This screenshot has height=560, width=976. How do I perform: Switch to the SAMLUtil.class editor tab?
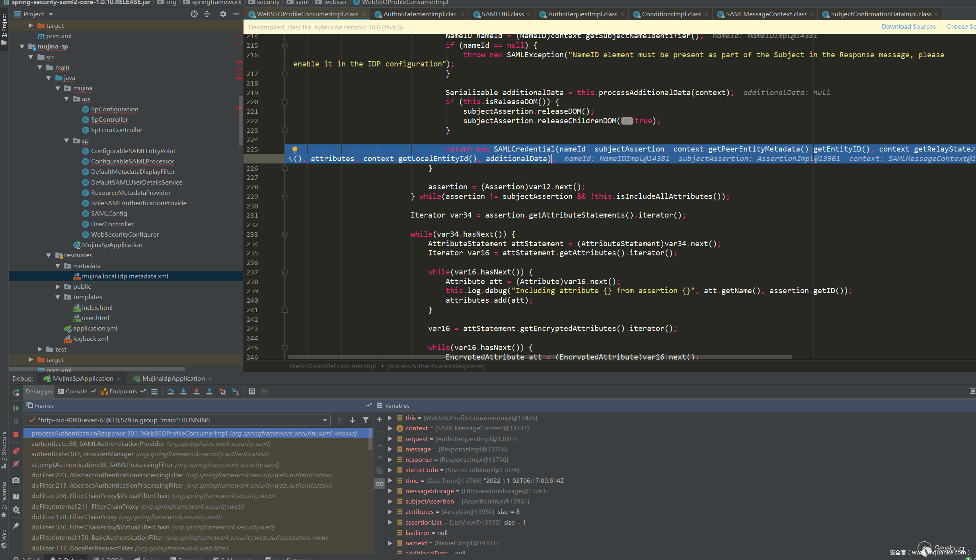(x=502, y=14)
